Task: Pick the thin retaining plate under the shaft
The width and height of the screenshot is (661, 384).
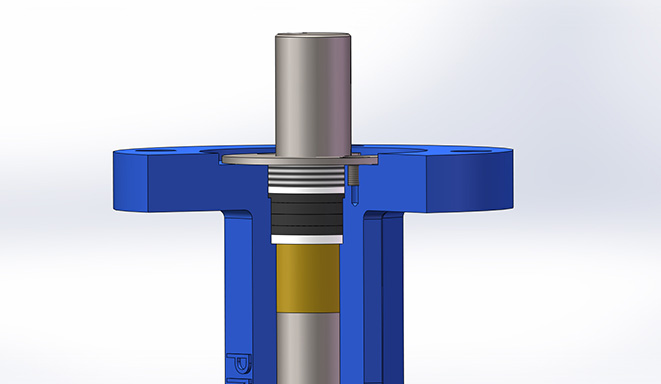Action: pos(300,160)
